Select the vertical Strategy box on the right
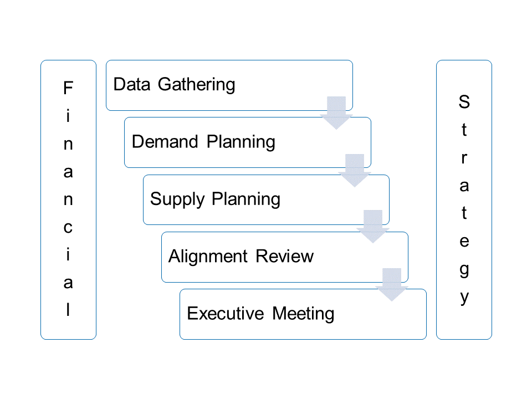The width and height of the screenshot is (532, 399). (x=464, y=199)
